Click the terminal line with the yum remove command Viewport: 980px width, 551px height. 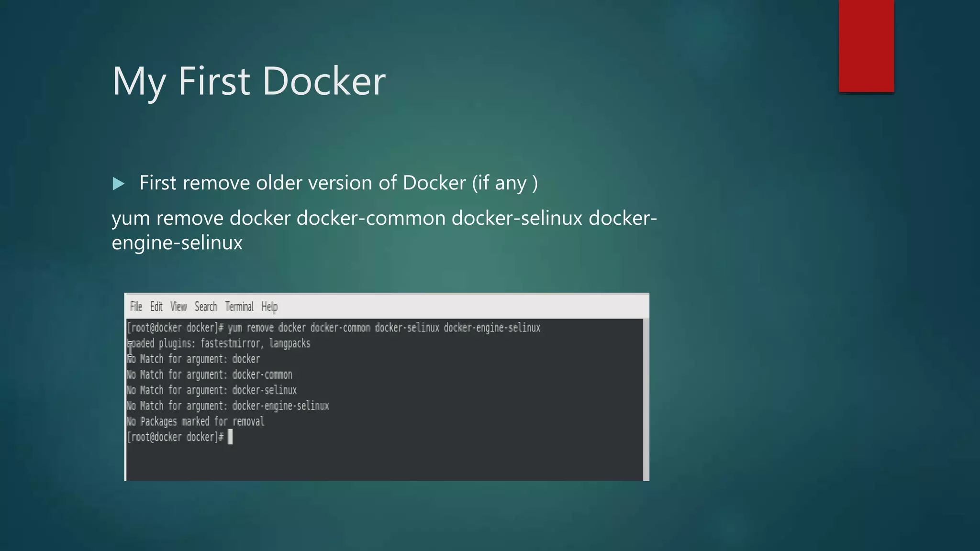tap(334, 328)
